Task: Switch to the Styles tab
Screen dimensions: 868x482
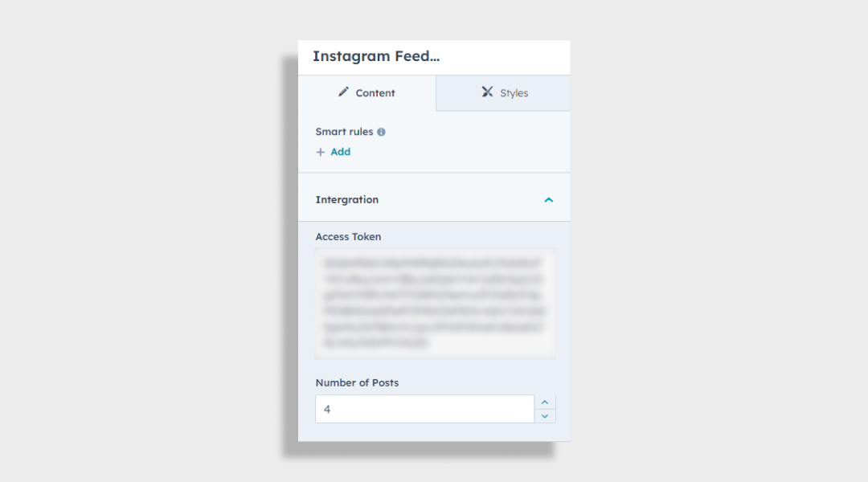Action: [503, 93]
